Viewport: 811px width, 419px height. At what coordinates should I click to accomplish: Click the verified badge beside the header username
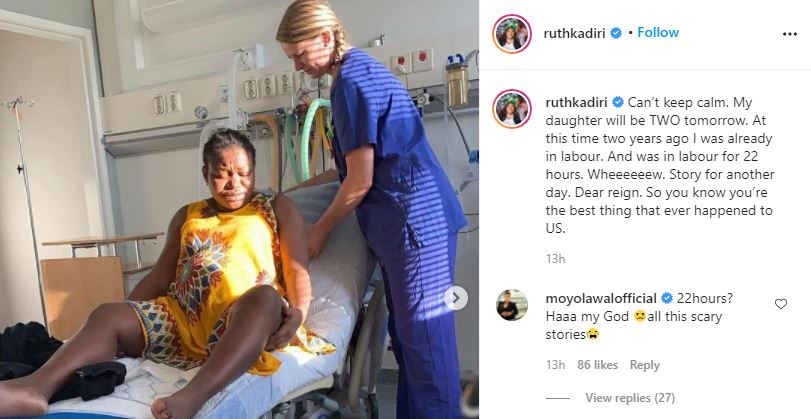tap(615, 33)
